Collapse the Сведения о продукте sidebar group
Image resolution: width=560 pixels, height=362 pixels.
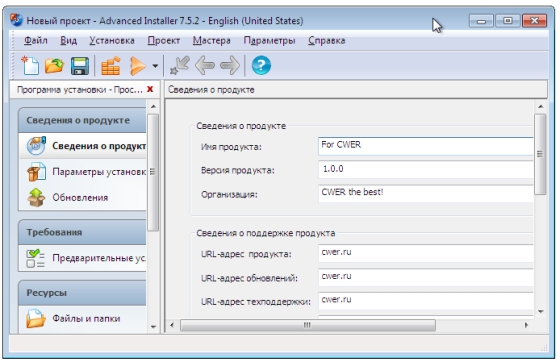click(82, 120)
